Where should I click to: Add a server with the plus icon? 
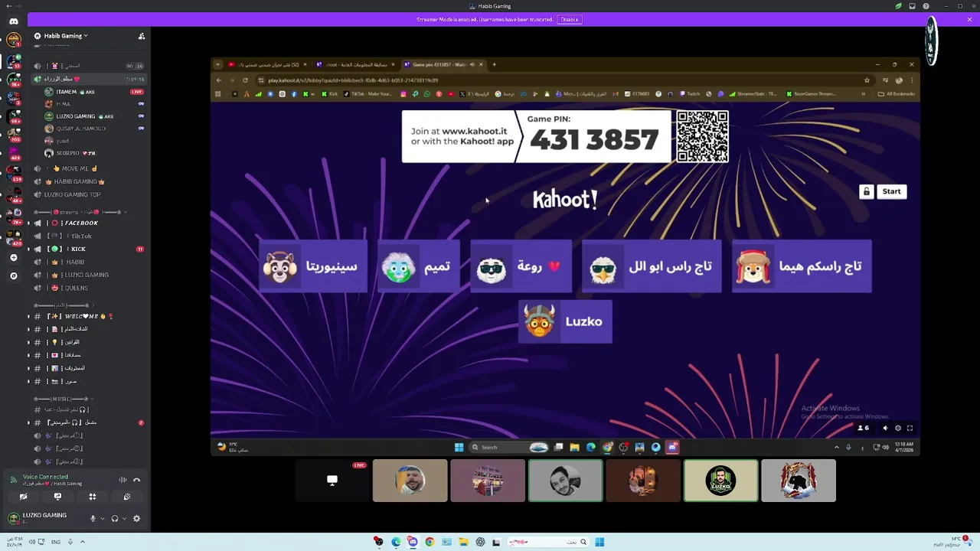point(13,258)
